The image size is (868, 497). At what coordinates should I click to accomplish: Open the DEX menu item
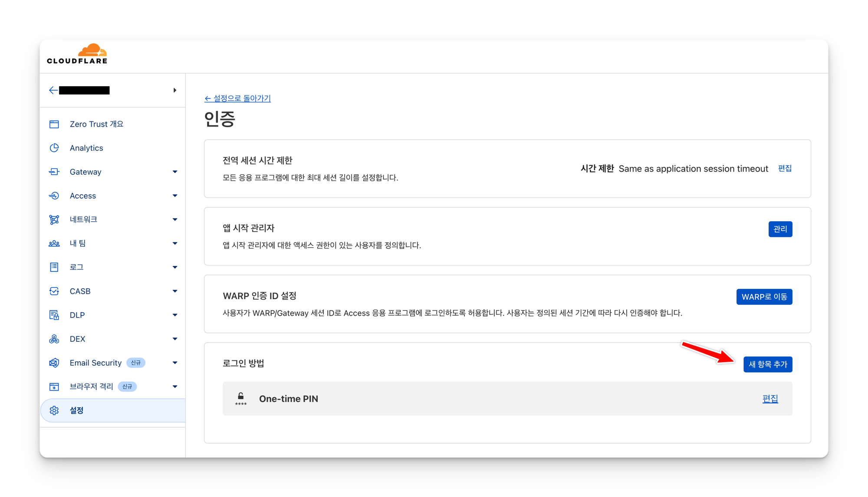(x=78, y=339)
